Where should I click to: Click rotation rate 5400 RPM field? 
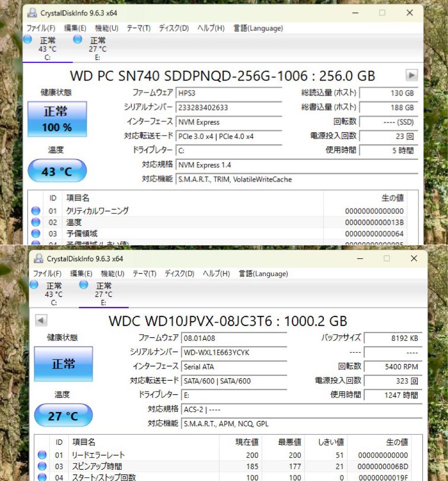coord(393,367)
